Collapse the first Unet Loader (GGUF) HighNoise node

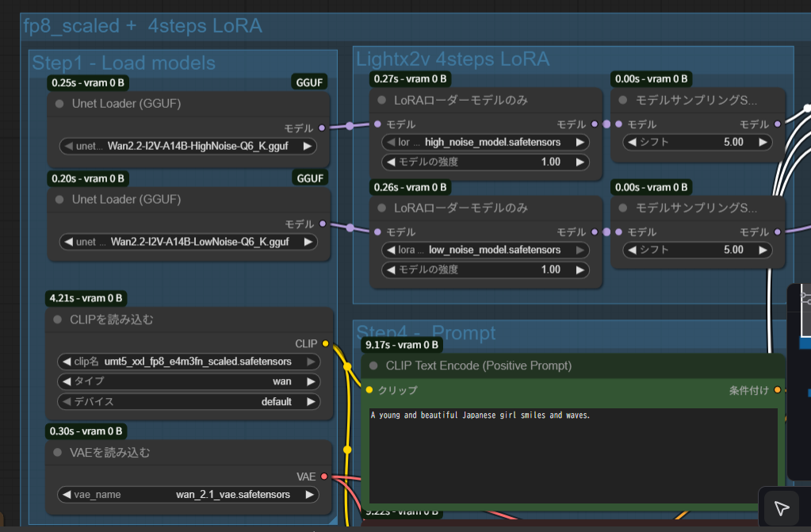[x=59, y=104]
